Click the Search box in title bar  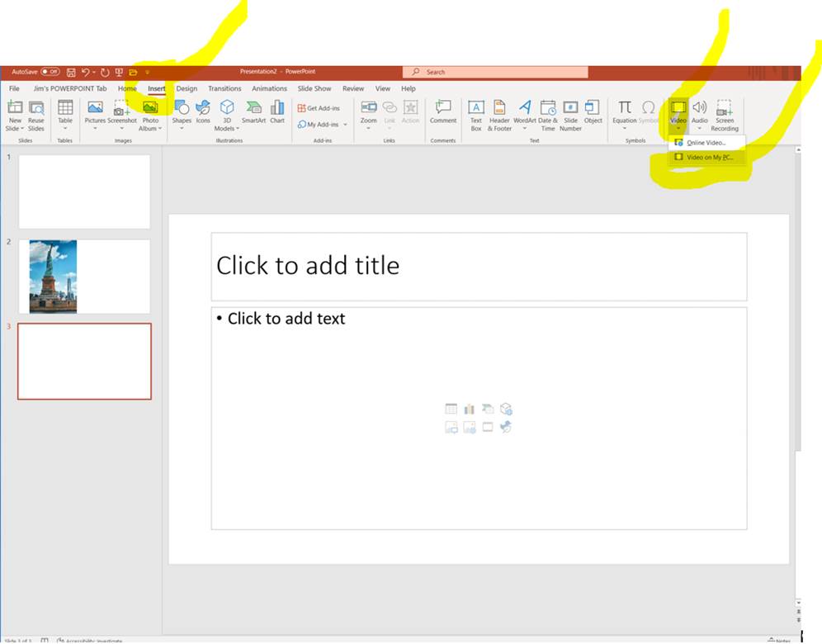495,73
